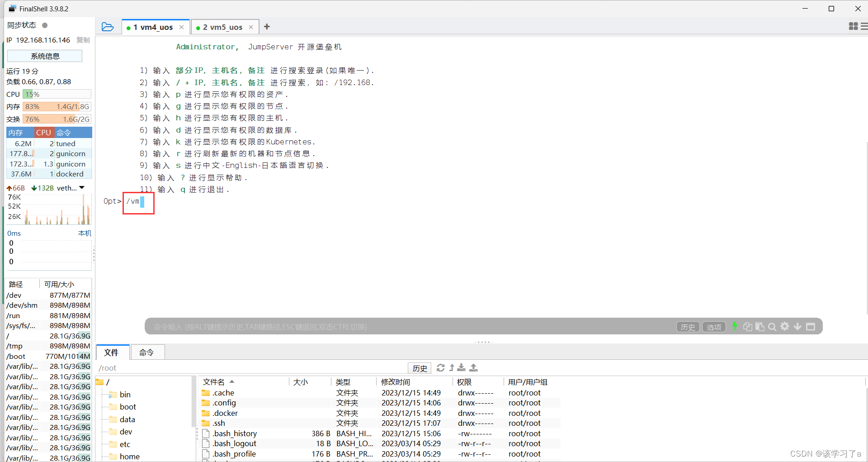Sort files by 大小 column header
The width and height of the screenshot is (868, 462).
[310, 382]
